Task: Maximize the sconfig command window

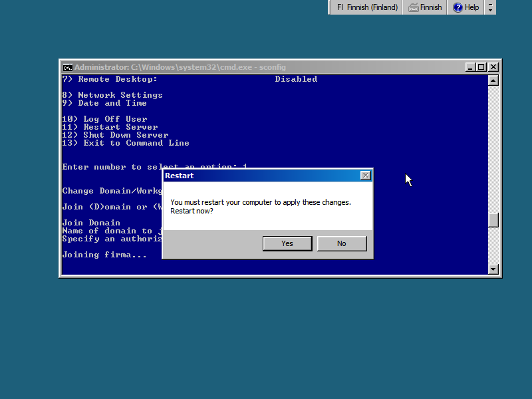Action: tap(482, 67)
